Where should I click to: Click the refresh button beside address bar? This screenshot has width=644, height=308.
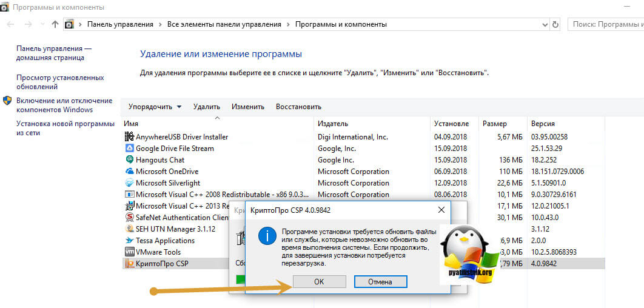555,25
